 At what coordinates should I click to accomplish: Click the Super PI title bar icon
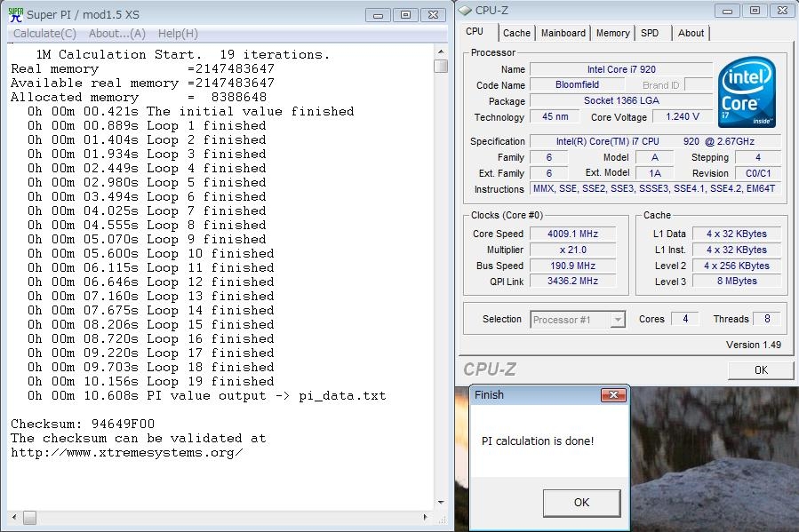click(x=16, y=14)
